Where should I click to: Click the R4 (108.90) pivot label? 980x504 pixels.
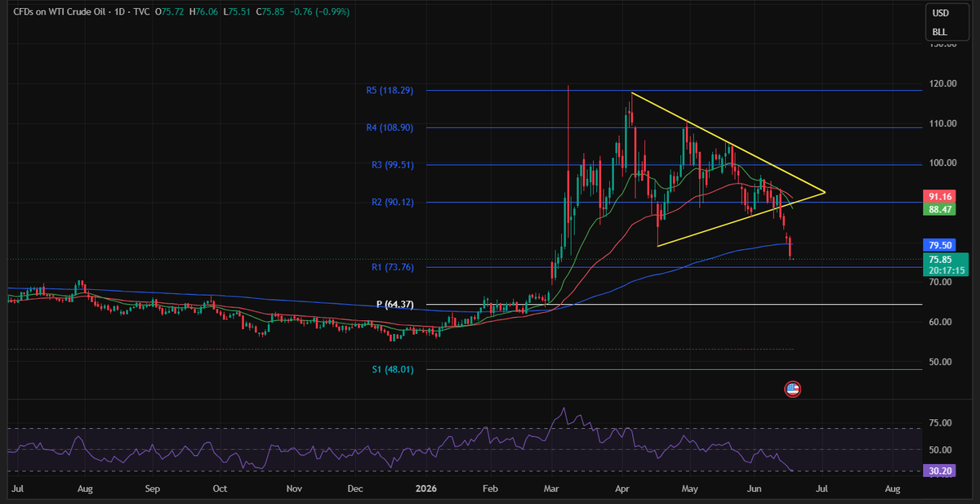tap(390, 127)
